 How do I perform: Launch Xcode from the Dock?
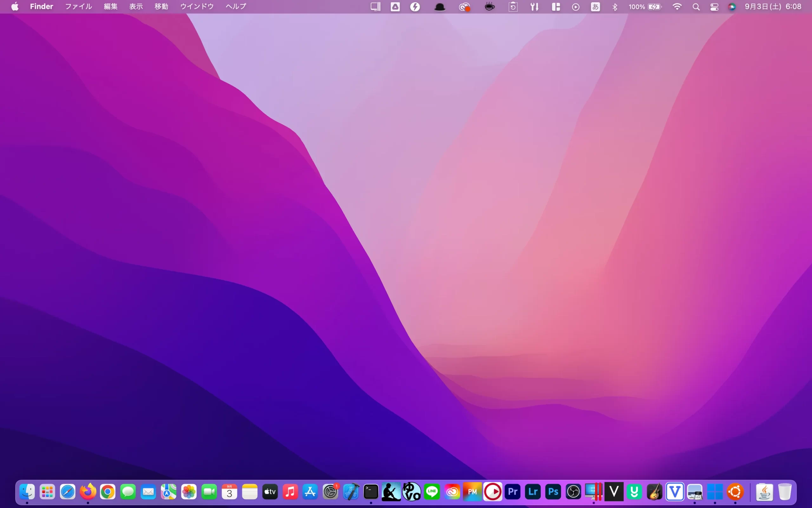pyautogui.click(x=351, y=492)
